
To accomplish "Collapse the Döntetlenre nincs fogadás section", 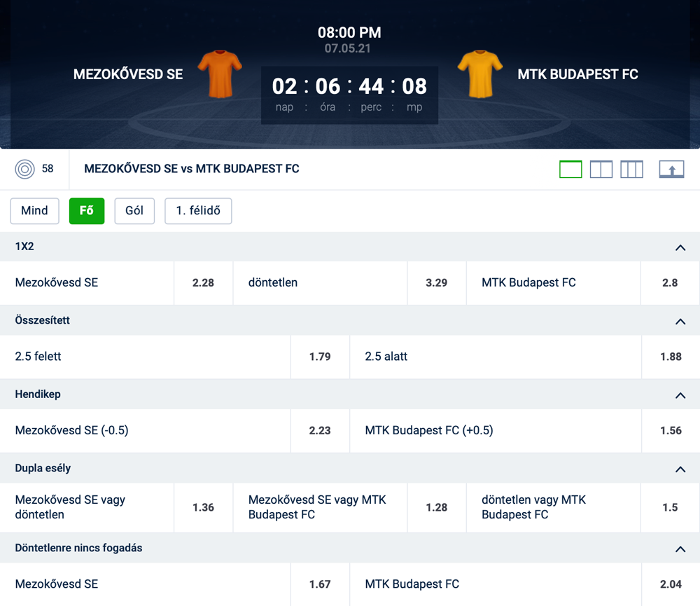I will (680, 549).
